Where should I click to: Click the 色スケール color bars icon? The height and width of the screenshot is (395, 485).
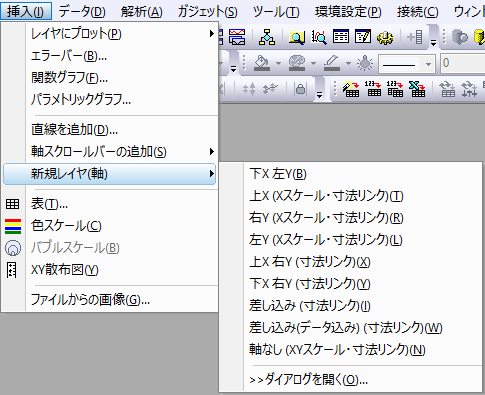13,226
